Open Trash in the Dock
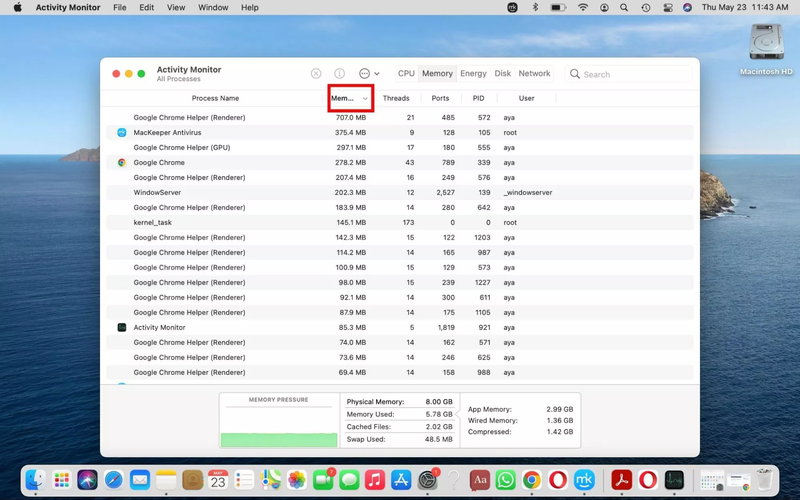Viewport: 800px width, 500px height. (764, 480)
